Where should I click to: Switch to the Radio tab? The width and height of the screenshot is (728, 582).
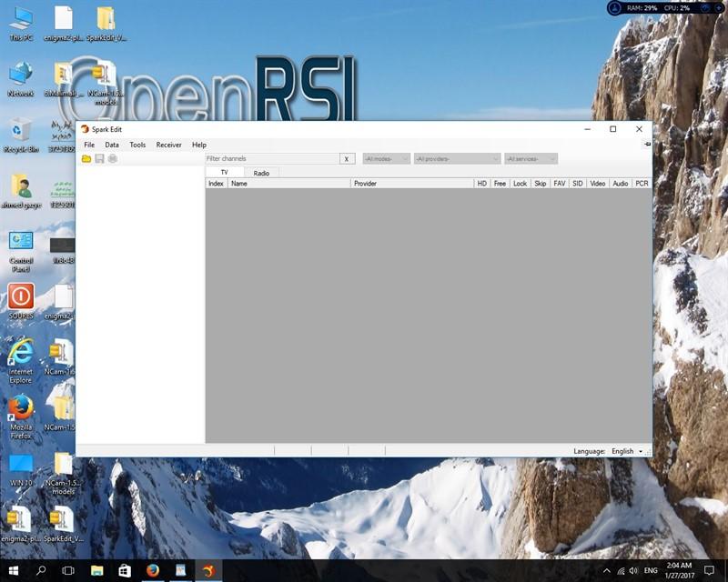tap(261, 173)
